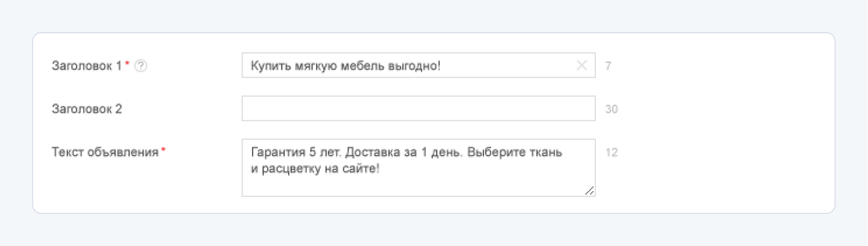
Task: Place cursor on the word Купить
Action: (271, 66)
